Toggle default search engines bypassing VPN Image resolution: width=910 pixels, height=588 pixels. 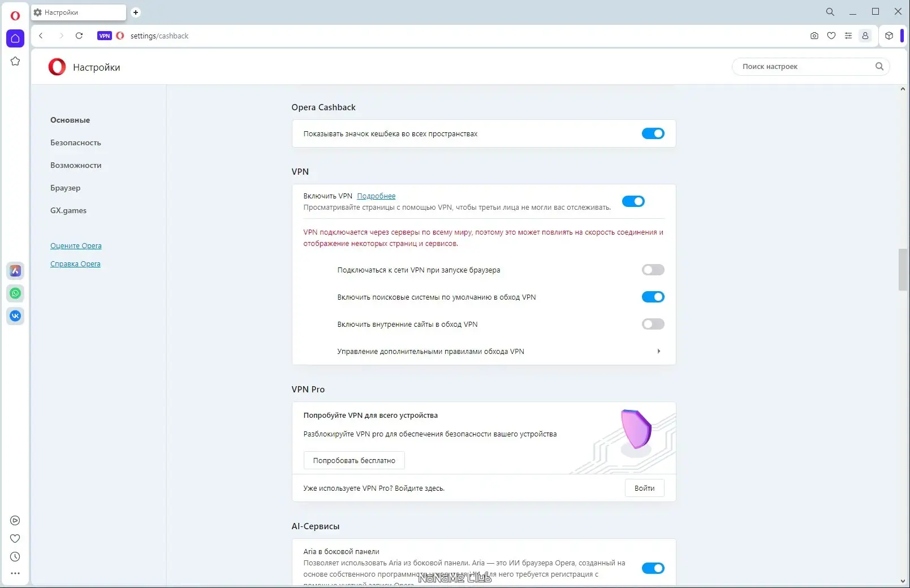(x=653, y=297)
